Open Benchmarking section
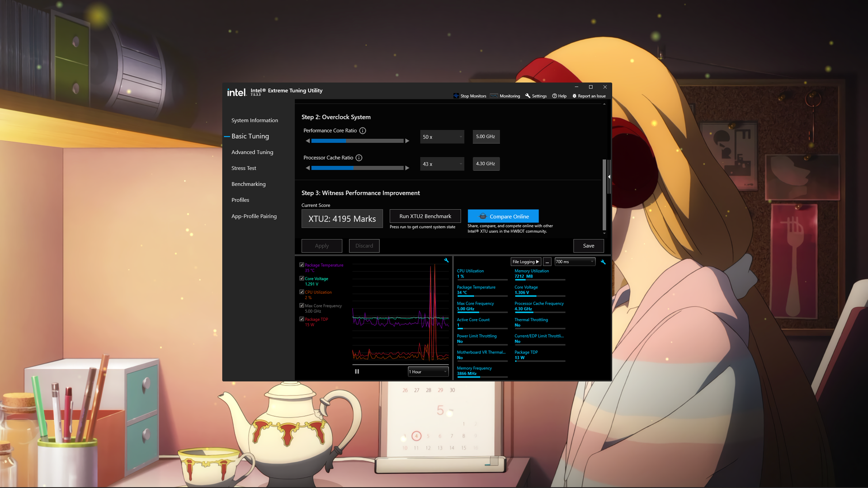The image size is (868, 488). pyautogui.click(x=249, y=184)
